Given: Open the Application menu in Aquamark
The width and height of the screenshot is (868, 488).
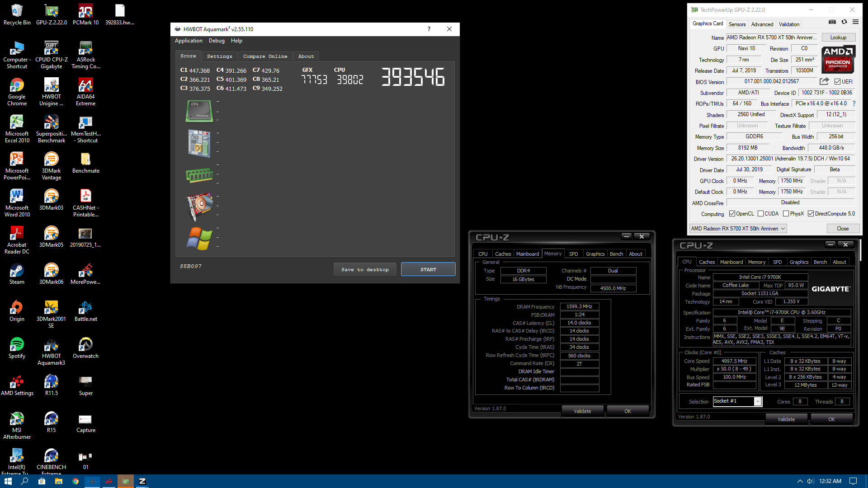Looking at the screenshot, I should click(x=189, y=41).
